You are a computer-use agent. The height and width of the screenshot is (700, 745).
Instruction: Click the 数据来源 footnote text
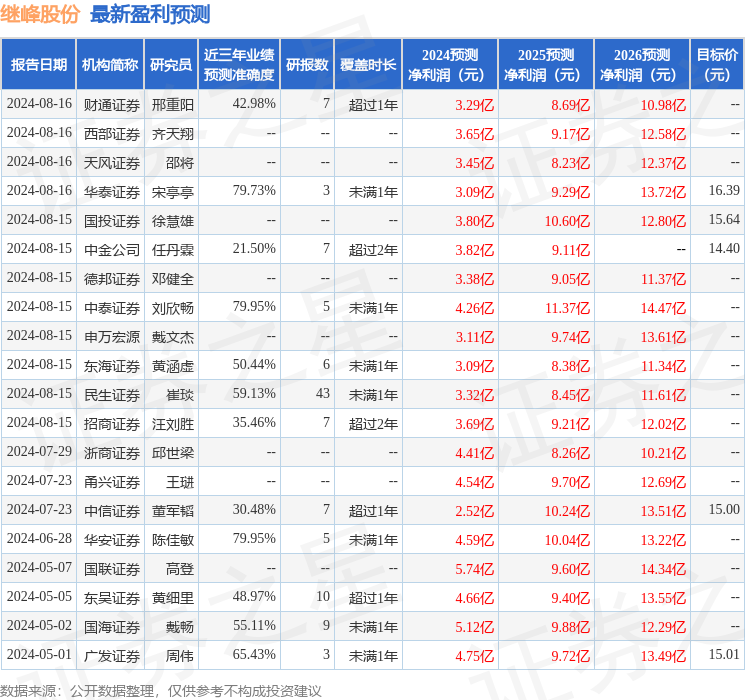(161, 690)
